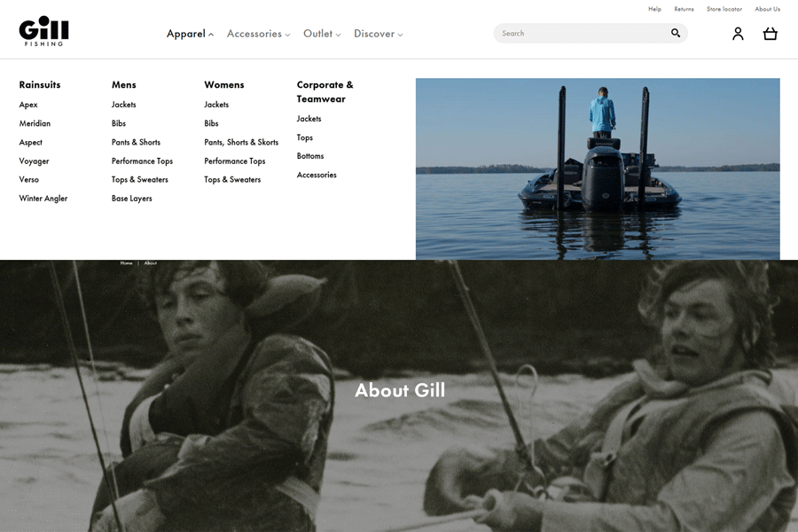Image resolution: width=798 pixels, height=532 pixels.
Task: Open Mens Tops & Sweaters
Action: point(139,179)
